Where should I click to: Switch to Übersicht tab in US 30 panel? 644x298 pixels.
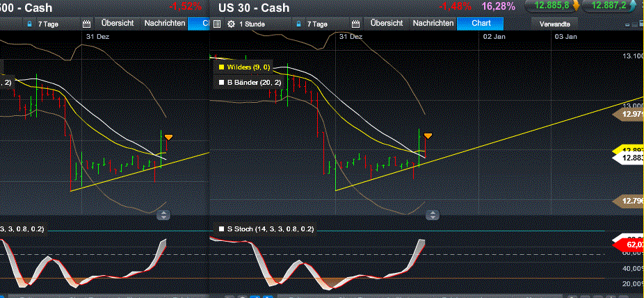coord(387,24)
